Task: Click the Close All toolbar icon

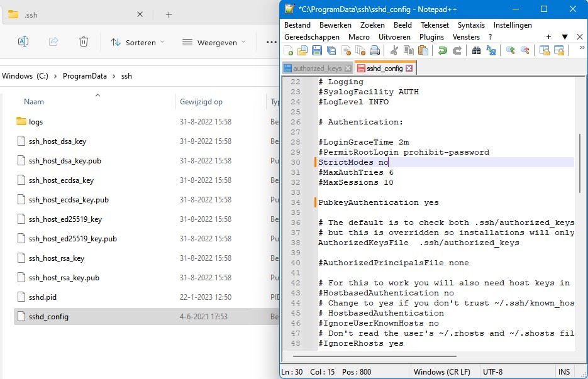Action: coord(360,50)
